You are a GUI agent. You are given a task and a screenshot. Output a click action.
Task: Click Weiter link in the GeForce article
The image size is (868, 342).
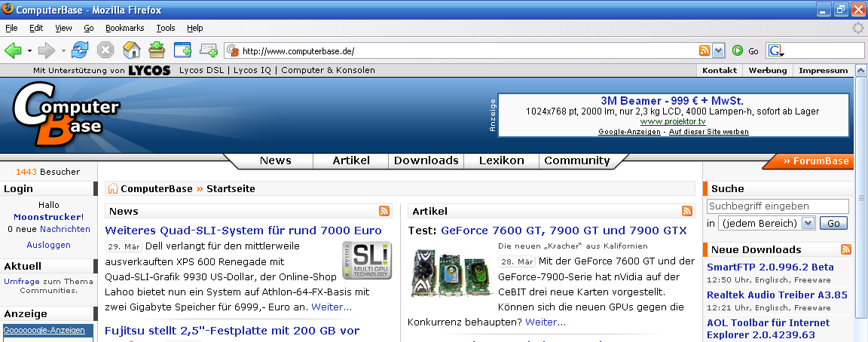coord(546,322)
